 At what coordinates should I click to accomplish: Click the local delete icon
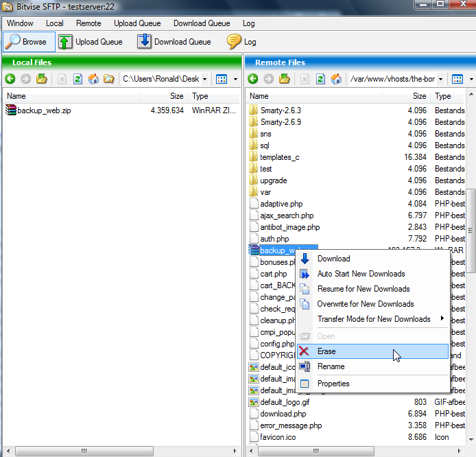[62, 79]
